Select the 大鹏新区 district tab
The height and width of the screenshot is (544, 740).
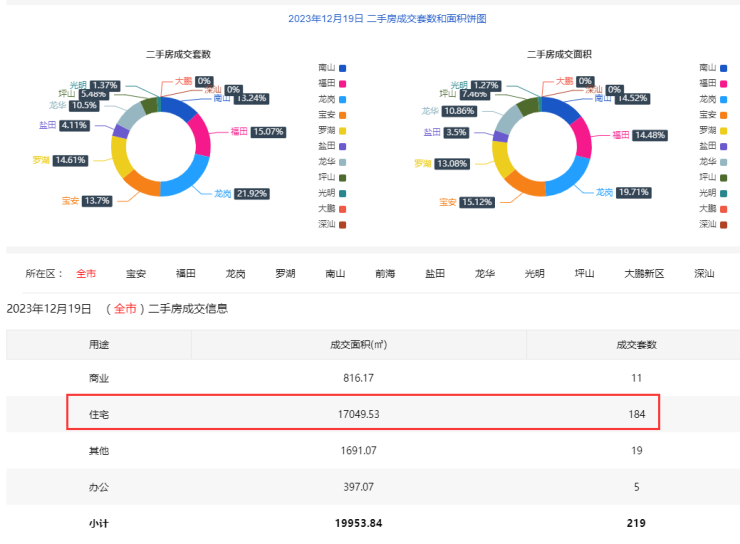[643, 273]
